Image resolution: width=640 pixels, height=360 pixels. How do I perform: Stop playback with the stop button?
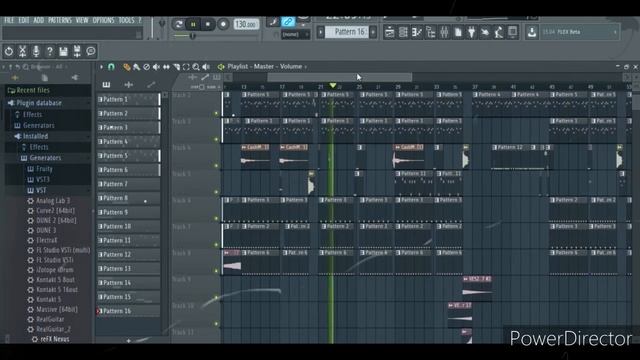pyautogui.click(x=208, y=24)
